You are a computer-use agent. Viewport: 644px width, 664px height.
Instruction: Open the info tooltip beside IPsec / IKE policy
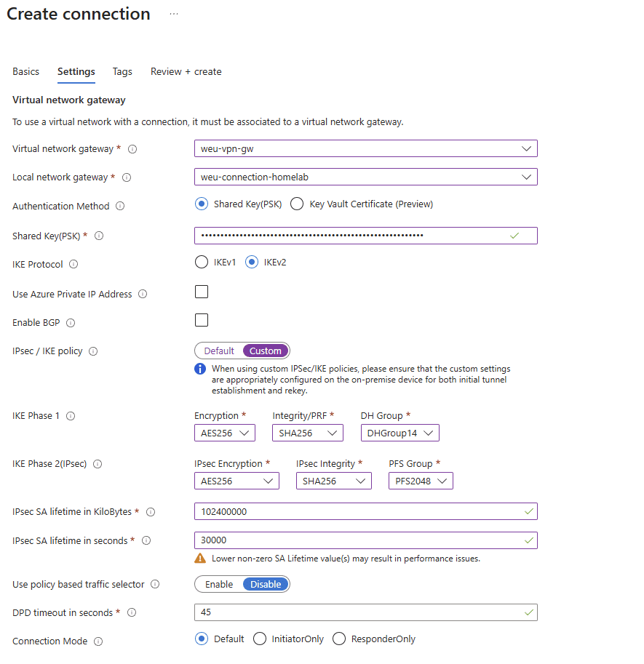click(x=92, y=351)
